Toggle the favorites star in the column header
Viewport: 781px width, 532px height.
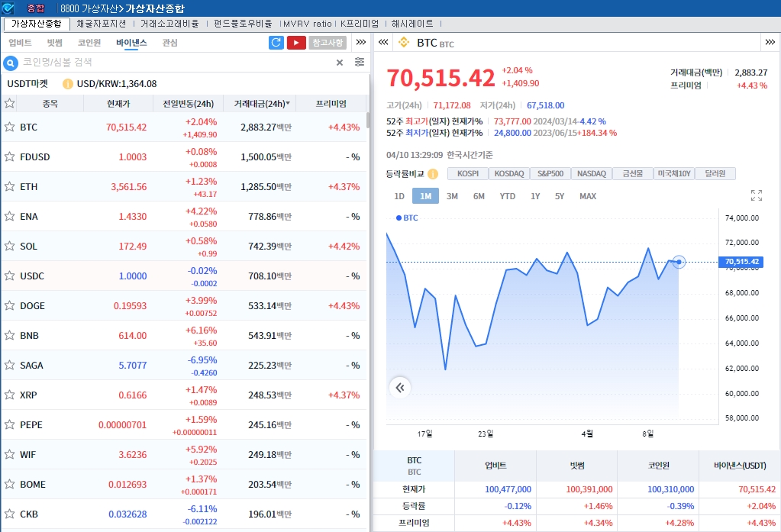point(9,104)
